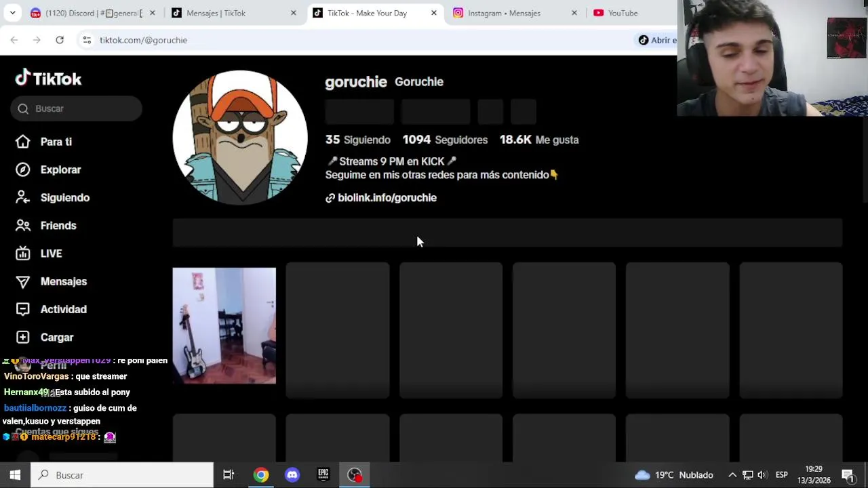Click the ESP language indicator
Viewport: 868px width, 488px height.
pos(781,475)
